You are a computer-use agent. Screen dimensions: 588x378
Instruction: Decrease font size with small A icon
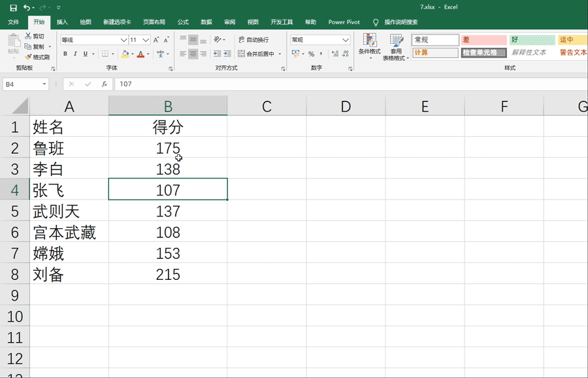pos(166,40)
